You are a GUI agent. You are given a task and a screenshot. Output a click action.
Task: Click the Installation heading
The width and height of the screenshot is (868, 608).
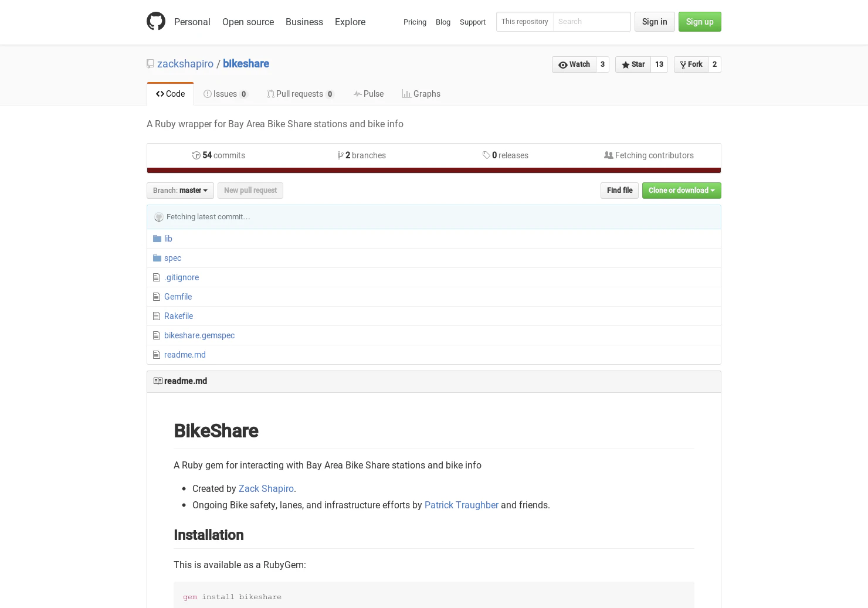[x=208, y=535]
